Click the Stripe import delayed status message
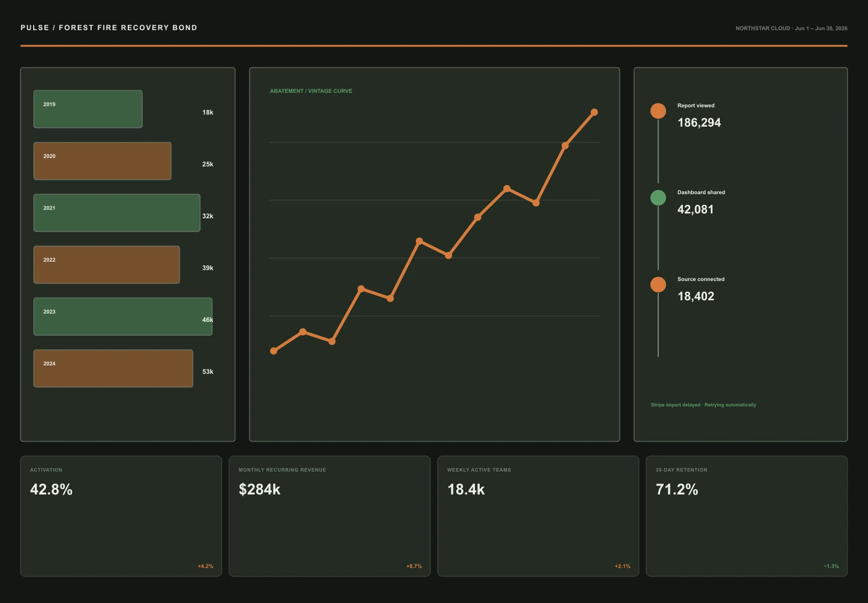Viewport: 868px width, 603px height. [703, 405]
